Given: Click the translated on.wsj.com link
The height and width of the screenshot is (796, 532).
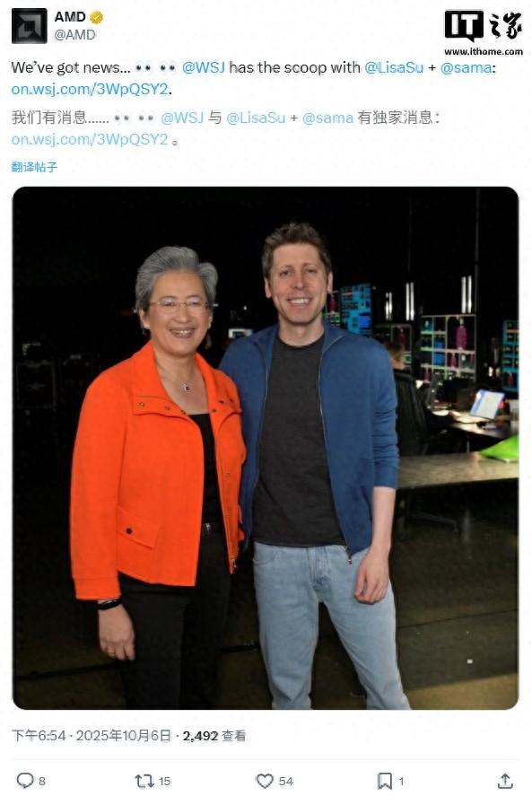Looking at the screenshot, I should pos(90,140).
